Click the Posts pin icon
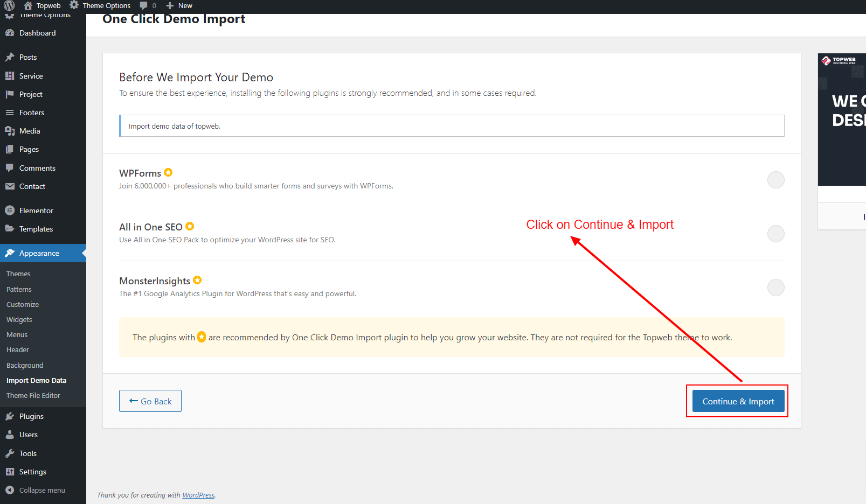Viewport: 866px width, 504px height. 10,57
